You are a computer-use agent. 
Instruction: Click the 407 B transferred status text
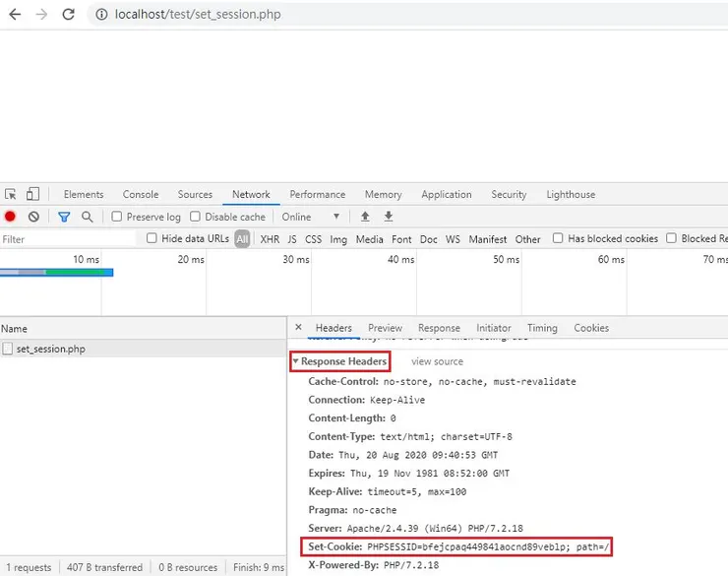104,567
